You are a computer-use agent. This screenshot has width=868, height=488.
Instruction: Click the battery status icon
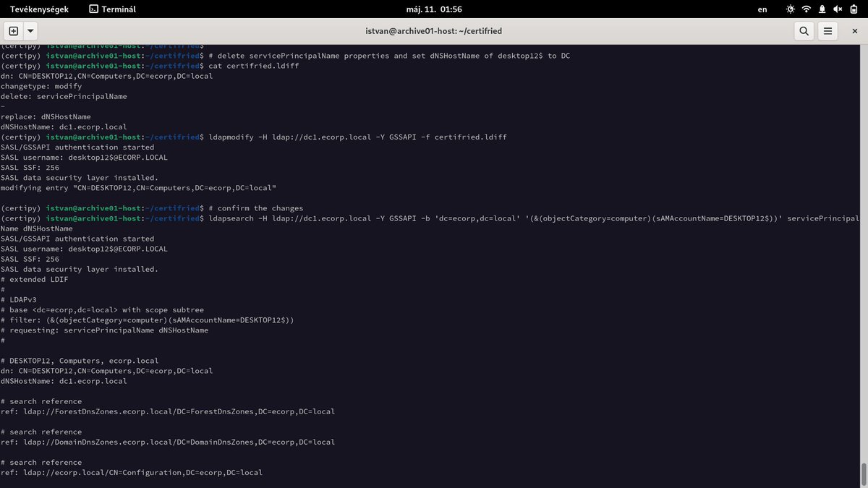tap(852, 9)
